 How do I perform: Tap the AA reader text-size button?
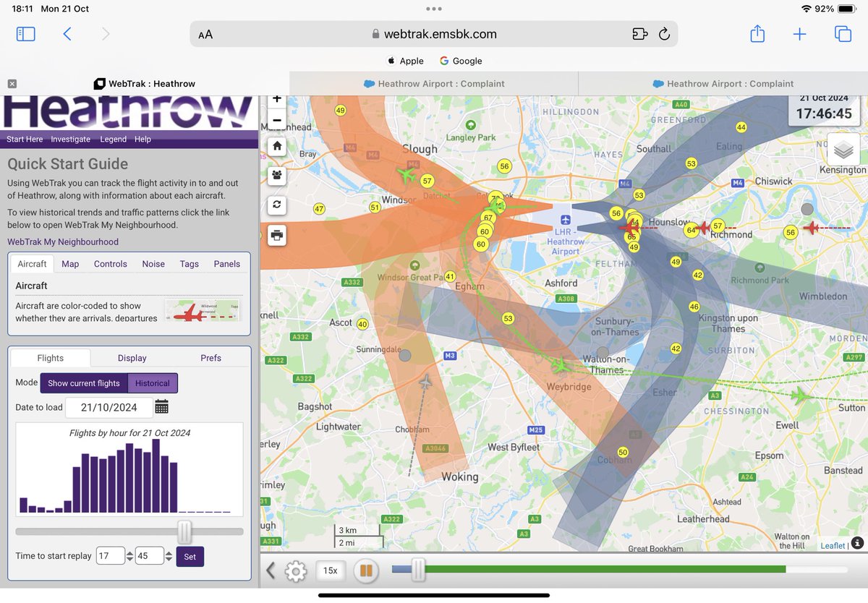click(205, 34)
